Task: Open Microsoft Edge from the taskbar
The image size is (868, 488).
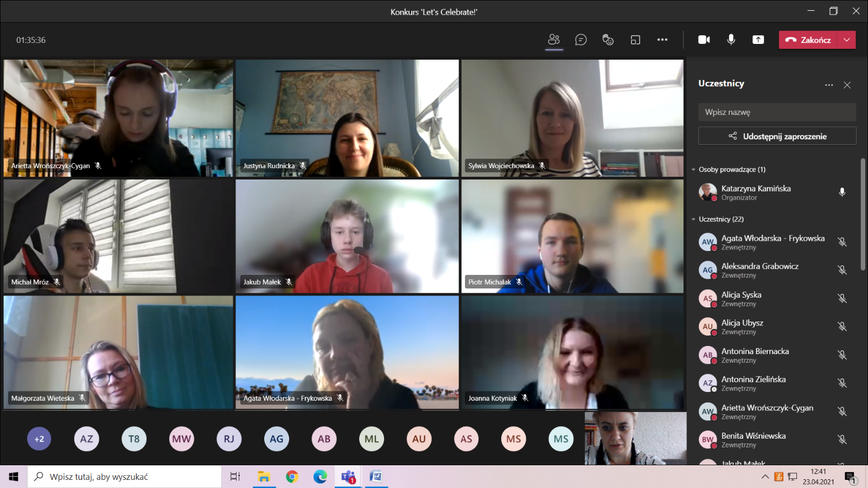Action: (x=320, y=477)
